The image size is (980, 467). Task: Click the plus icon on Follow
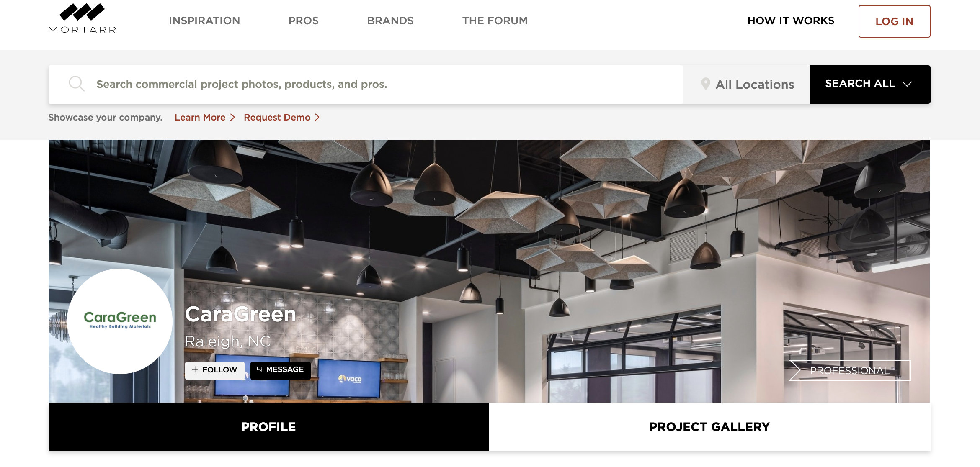[x=195, y=369]
